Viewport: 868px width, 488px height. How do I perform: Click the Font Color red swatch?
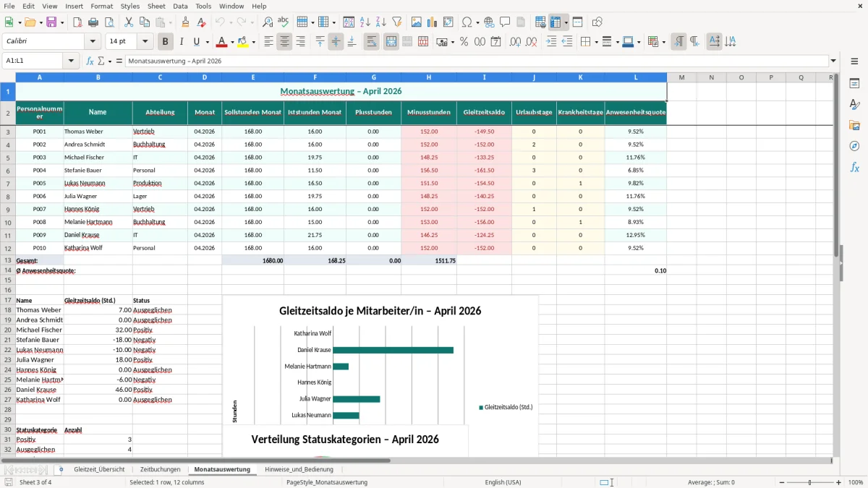tap(221, 42)
